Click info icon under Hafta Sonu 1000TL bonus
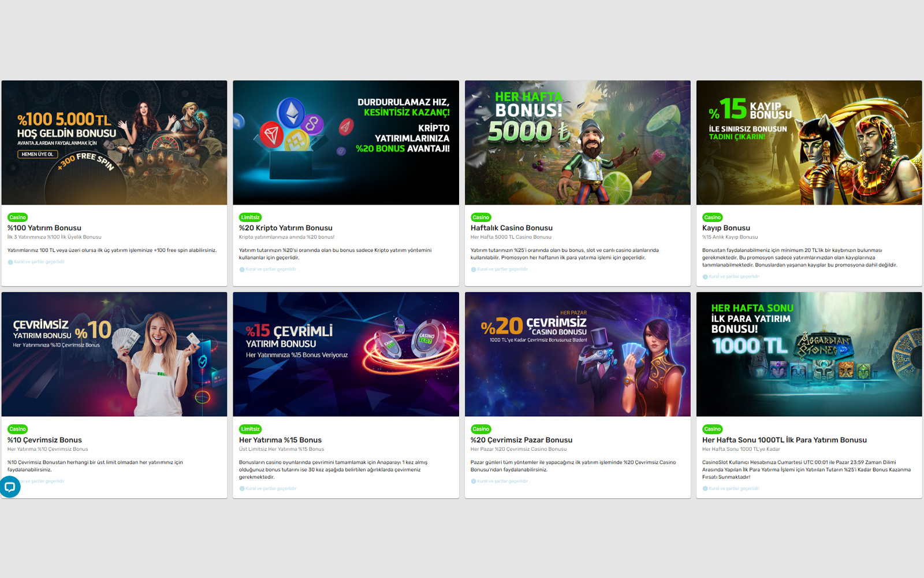The width and height of the screenshot is (924, 578). coord(705,488)
